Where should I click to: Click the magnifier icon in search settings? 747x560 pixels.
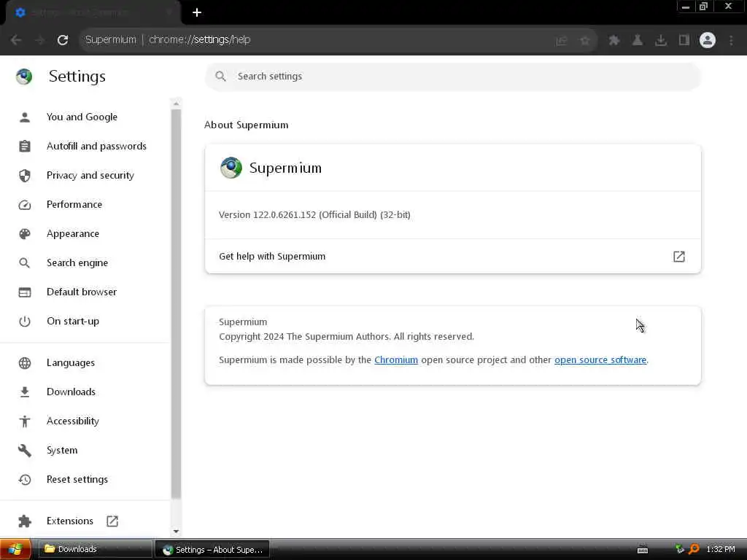click(x=220, y=76)
